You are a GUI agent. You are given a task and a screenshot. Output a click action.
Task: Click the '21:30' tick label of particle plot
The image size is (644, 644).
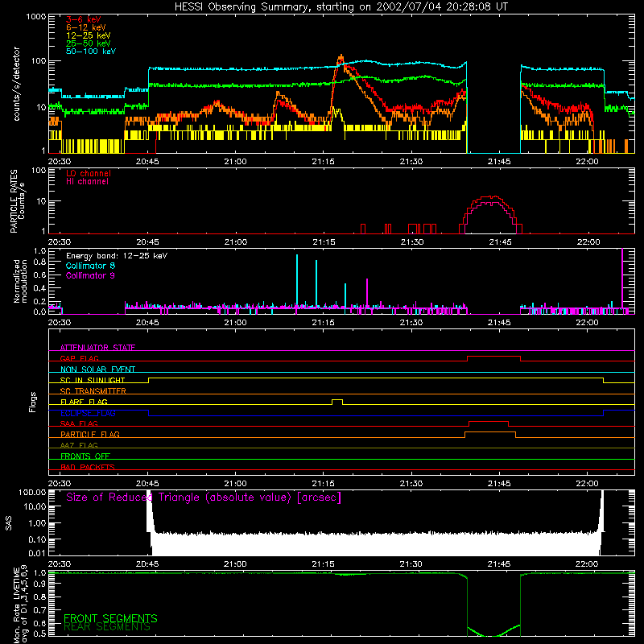[412, 242]
